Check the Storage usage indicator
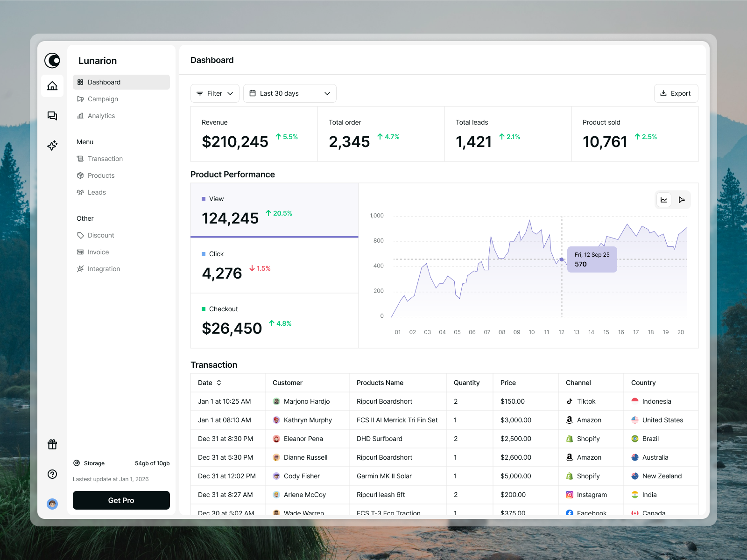Image resolution: width=747 pixels, height=560 pixels. click(94, 463)
